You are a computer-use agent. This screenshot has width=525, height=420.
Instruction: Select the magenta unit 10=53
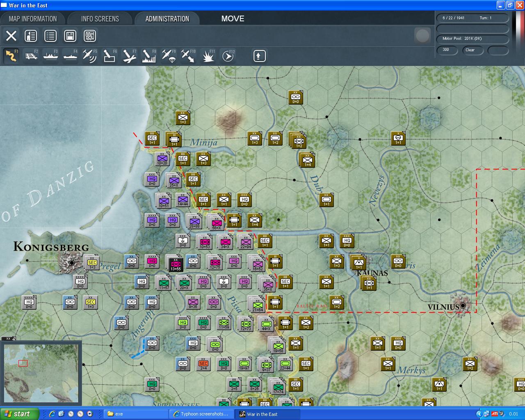(204, 242)
